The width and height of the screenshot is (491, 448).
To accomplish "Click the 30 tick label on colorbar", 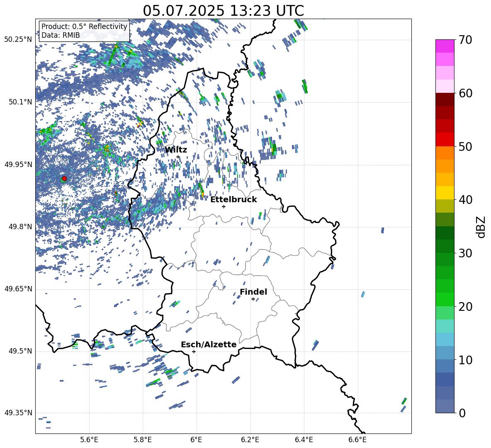I will 465,253.
